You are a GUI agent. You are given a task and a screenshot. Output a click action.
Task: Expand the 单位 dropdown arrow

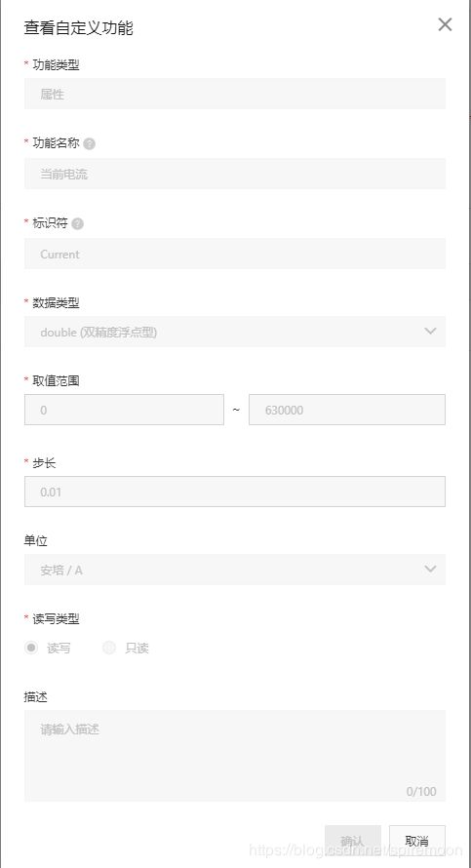(x=430, y=569)
